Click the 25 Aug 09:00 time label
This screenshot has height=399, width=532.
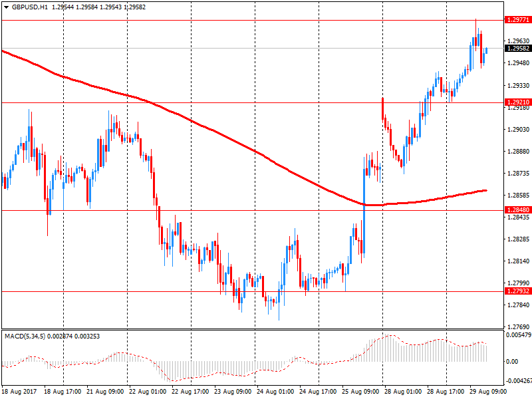point(360,392)
